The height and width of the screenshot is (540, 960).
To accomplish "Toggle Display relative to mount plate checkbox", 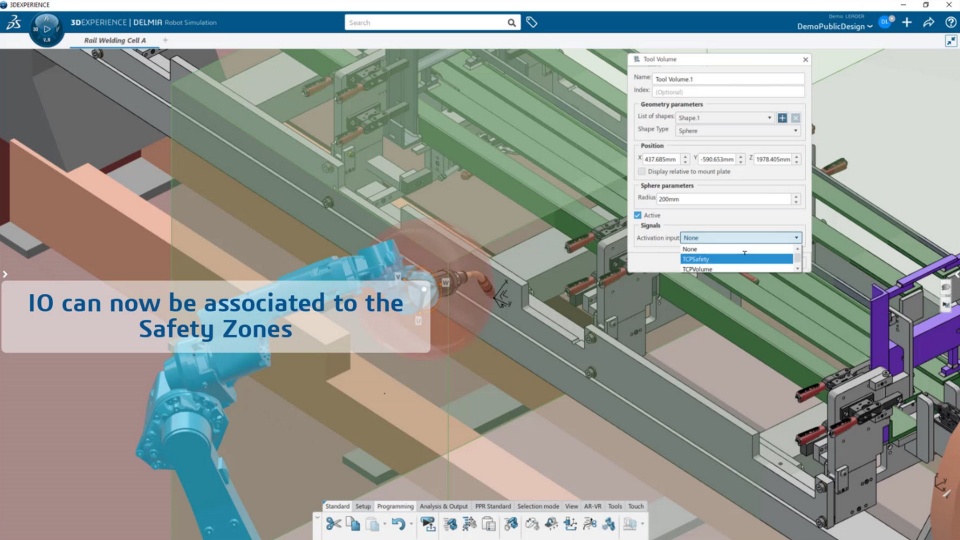I will [642, 172].
